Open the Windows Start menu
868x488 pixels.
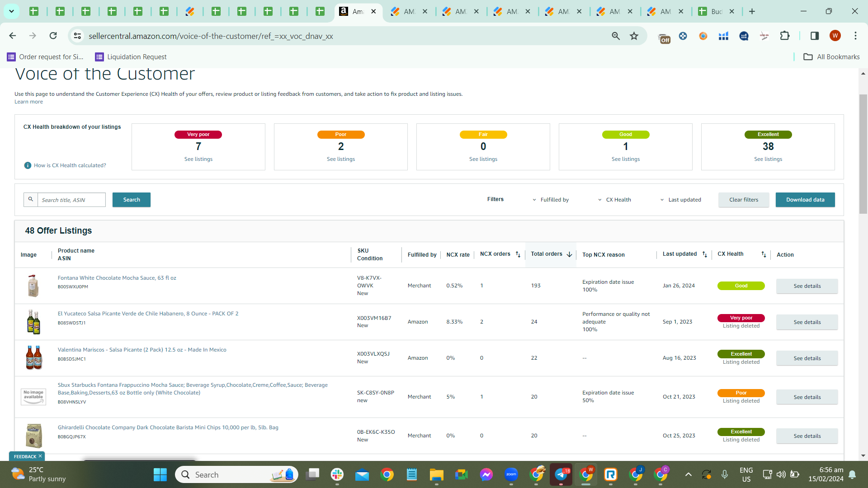coord(160,474)
